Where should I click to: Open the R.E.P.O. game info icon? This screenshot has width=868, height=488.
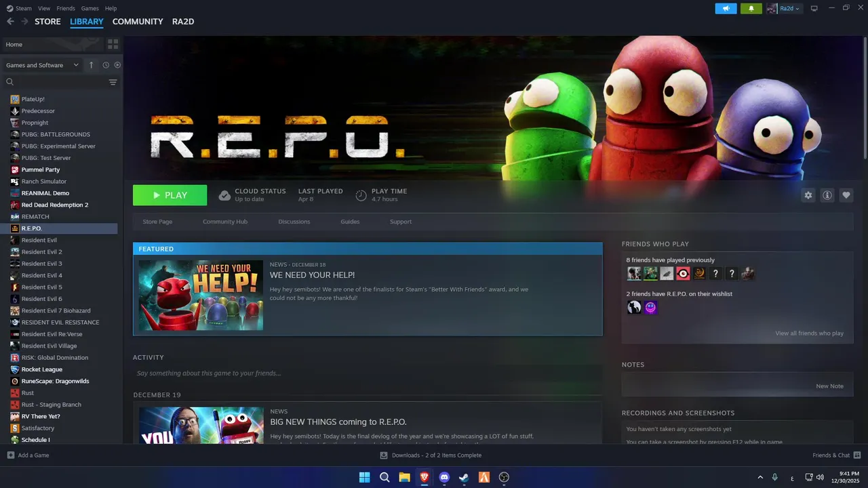click(827, 195)
